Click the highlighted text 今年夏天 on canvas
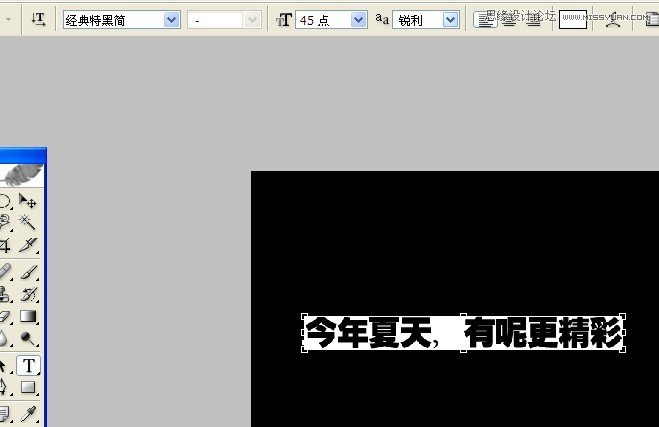659x427 pixels. click(368, 333)
